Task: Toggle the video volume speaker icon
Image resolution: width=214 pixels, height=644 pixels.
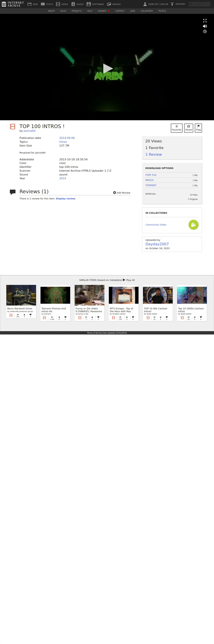Action: coord(205,26)
